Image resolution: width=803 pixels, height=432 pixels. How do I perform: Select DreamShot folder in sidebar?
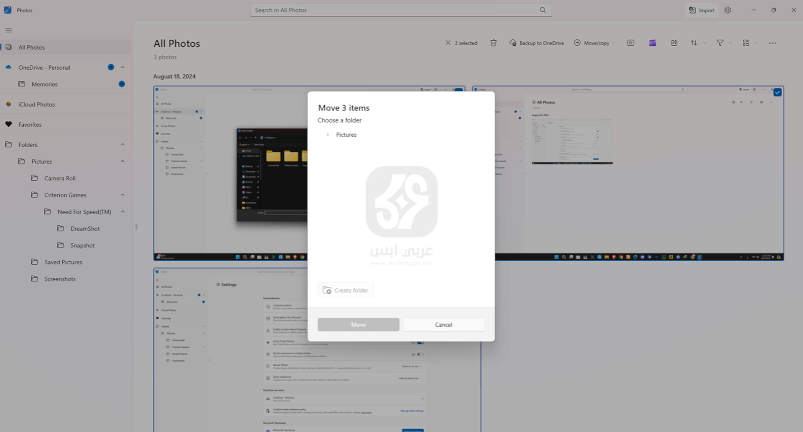[x=85, y=229]
